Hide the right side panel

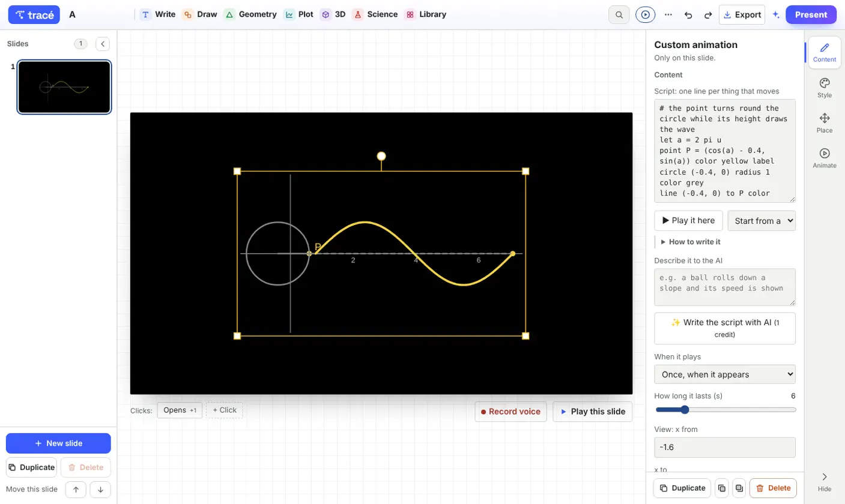[x=825, y=481]
